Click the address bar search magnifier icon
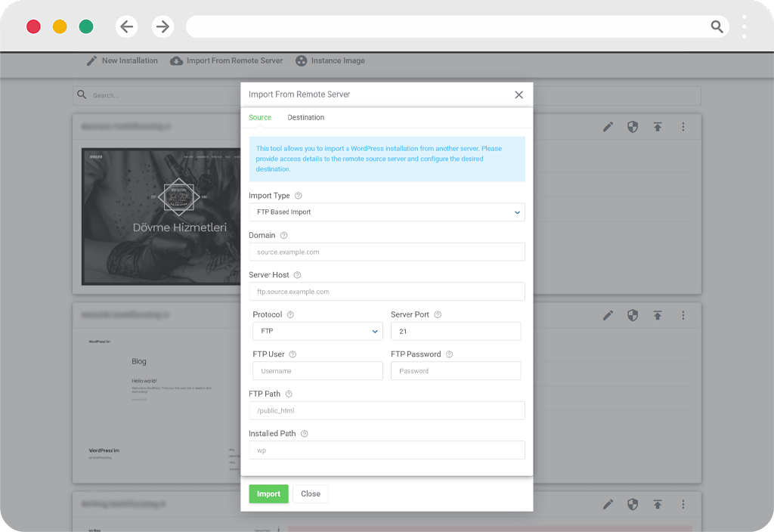The width and height of the screenshot is (774, 532). click(717, 26)
